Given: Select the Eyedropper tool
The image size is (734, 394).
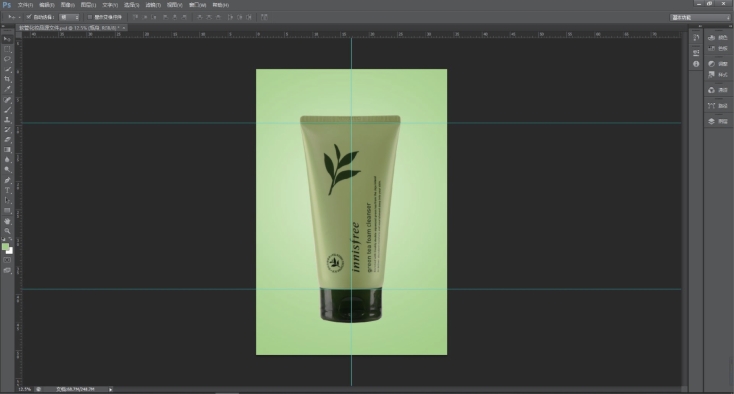Looking at the screenshot, I should tap(7, 89).
